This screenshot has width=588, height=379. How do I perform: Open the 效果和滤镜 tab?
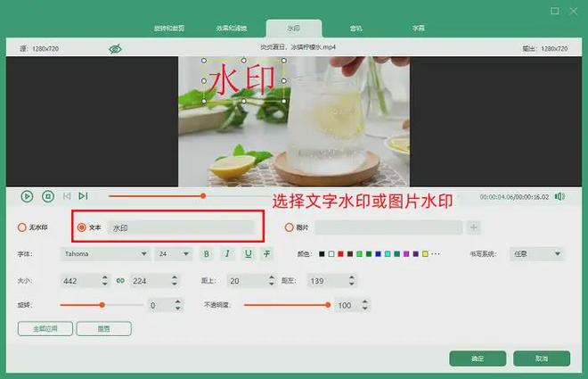[x=232, y=29]
